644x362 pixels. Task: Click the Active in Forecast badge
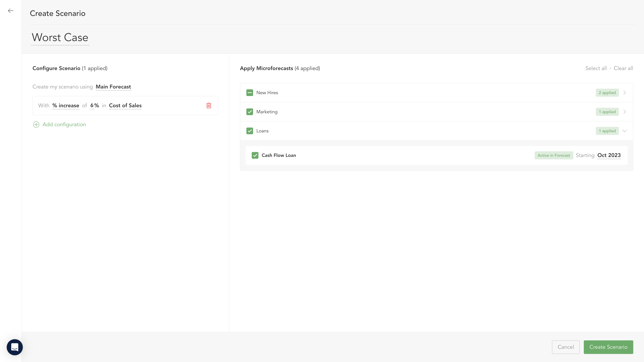click(x=554, y=155)
